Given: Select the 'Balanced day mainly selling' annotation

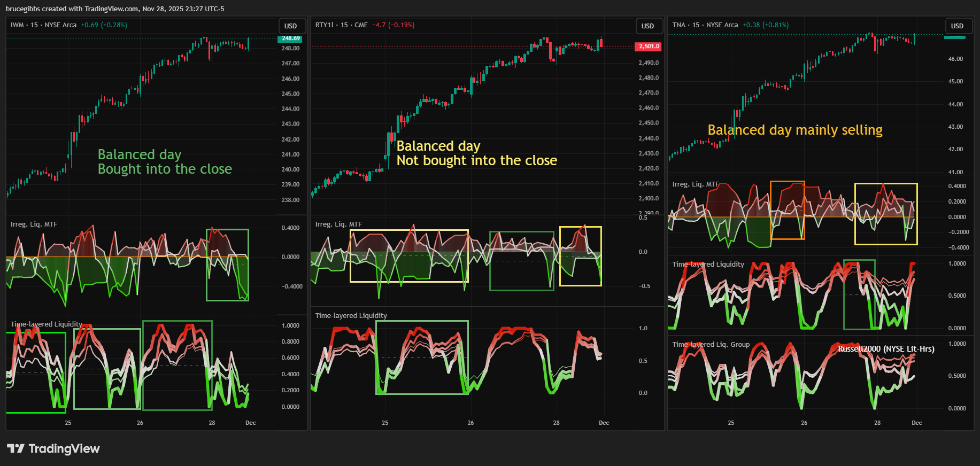Looking at the screenshot, I should point(794,130).
